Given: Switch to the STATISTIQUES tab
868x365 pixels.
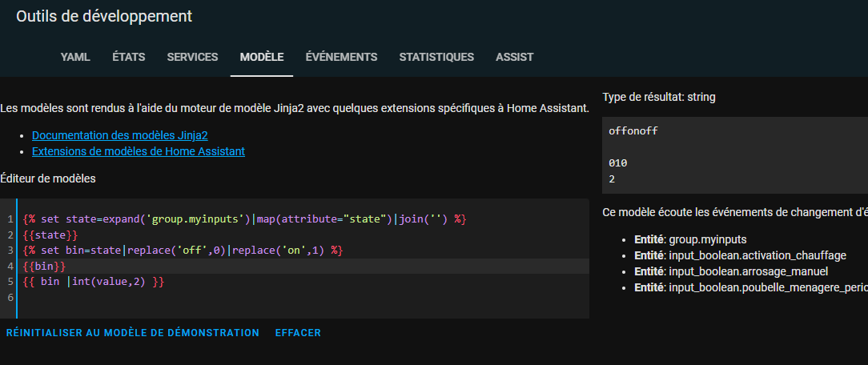Looking at the screenshot, I should (x=436, y=57).
